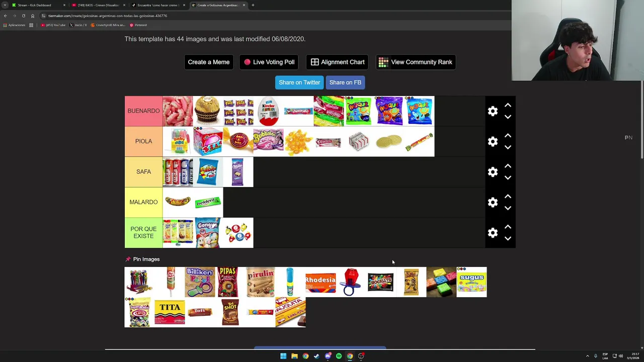The width and height of the screenshot is (644, 362).
Task: Select Billiken image in unranked pool
Action: 200,282
